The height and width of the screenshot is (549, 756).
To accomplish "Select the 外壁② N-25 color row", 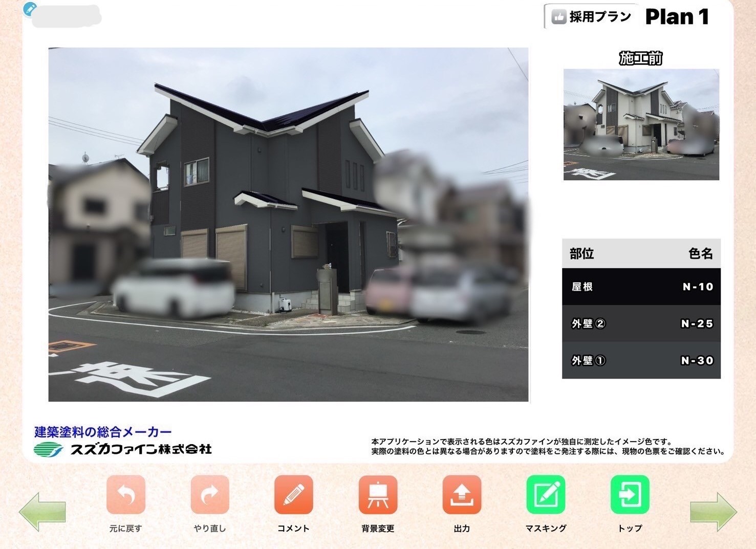I will coord(641,324).
